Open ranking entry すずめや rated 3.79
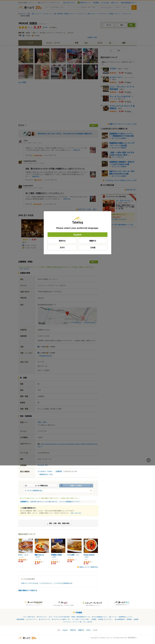Image resolution: width=155 pixels, height=644 pixels. point(113,69)
